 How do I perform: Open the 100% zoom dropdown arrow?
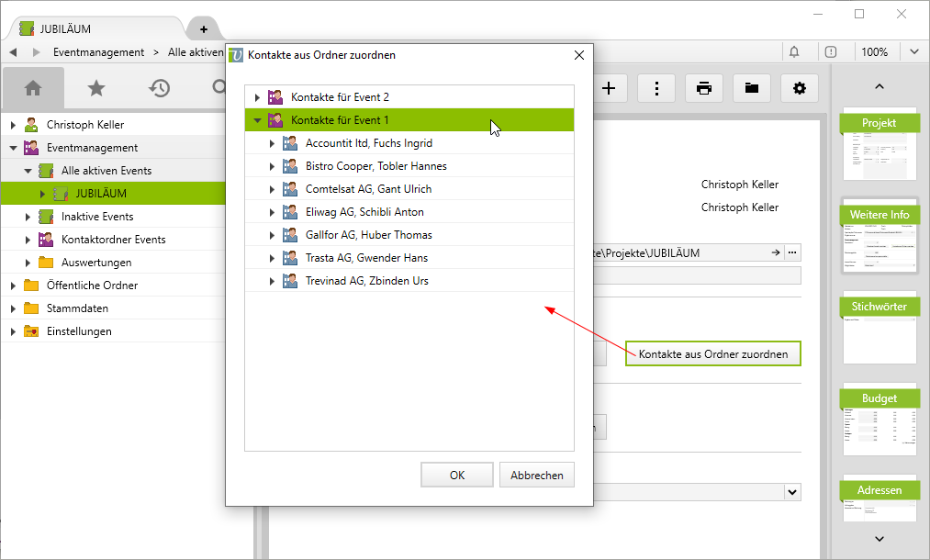tap(914, 52)
